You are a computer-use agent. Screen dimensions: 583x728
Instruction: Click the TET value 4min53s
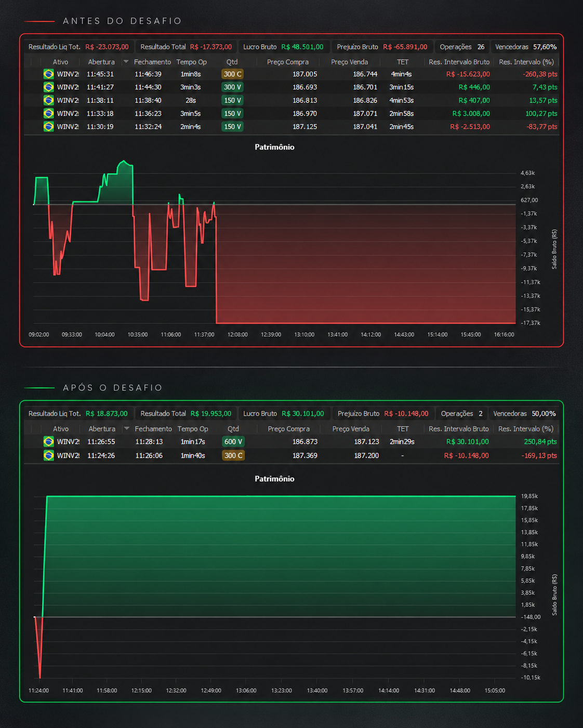(x=402, y=100)
